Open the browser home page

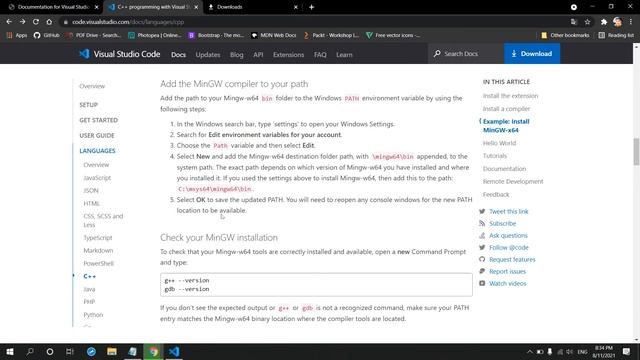pyautogui.click(x=49, y=22)
